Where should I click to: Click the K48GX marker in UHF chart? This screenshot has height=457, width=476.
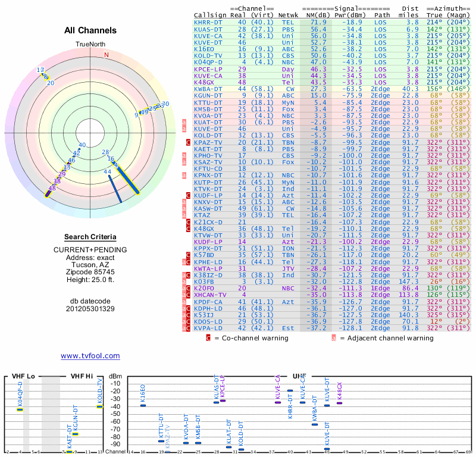339,403
